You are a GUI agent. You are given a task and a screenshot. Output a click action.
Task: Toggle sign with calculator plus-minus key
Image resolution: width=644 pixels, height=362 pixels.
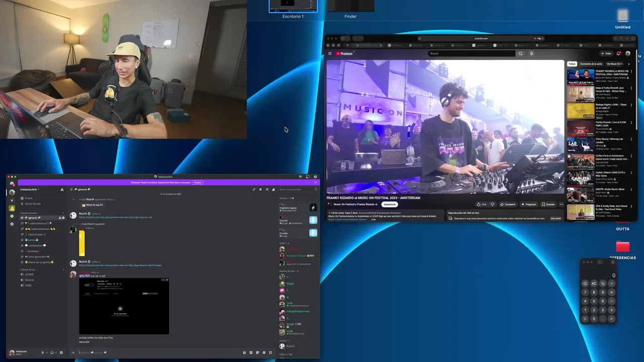(x=585, y=319)
